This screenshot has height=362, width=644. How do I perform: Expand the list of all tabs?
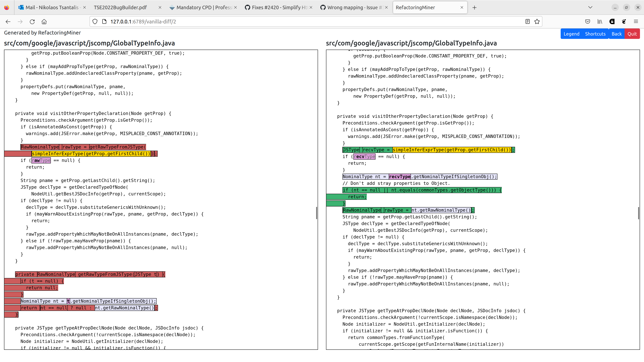pyautogui.click(x=590, y=7)
